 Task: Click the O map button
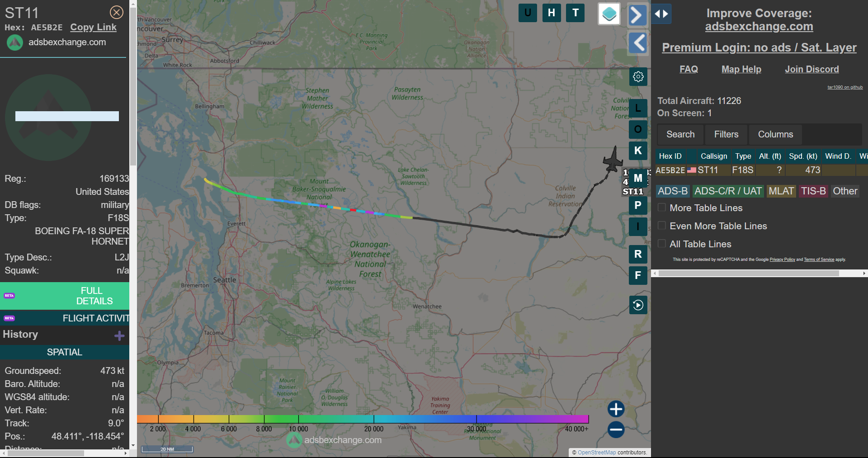(x=638, y=129)
